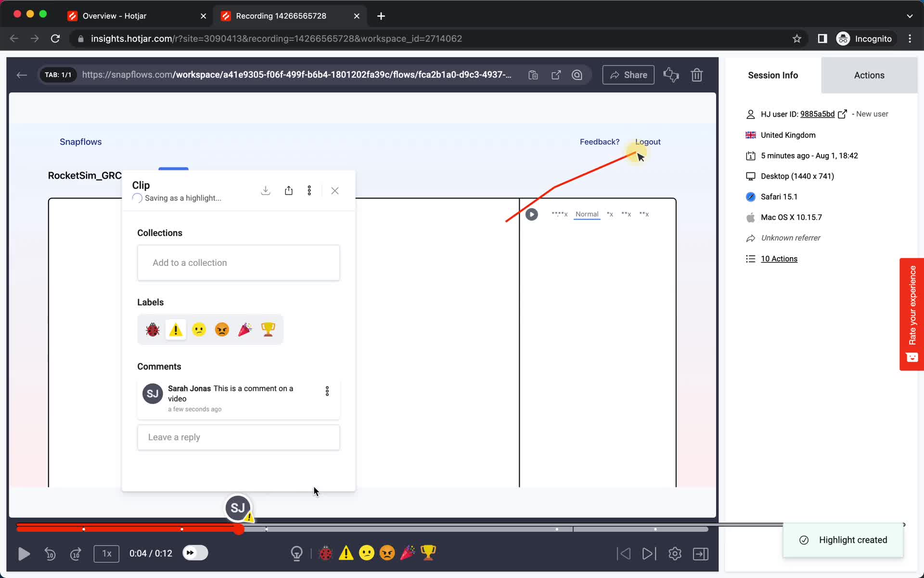Click the Add to a collection field
Viewport: 924px width, 578px height.
(x=238, y=263)
